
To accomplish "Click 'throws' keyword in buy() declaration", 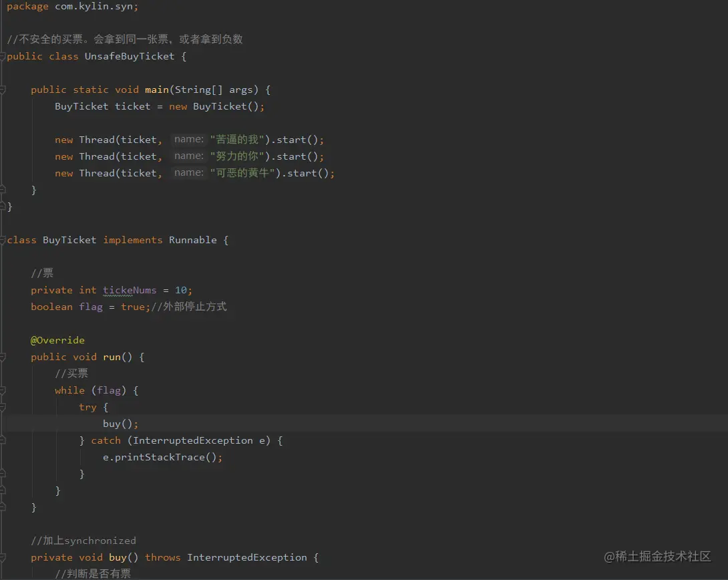I will (x=162, y=557).
